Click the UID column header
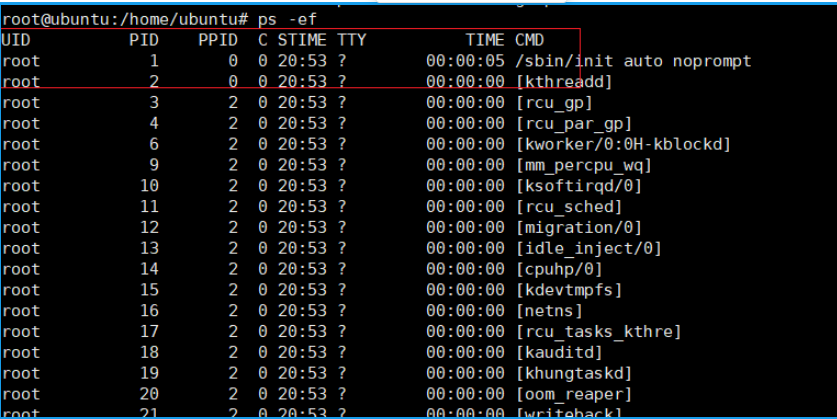 (16, 40)
